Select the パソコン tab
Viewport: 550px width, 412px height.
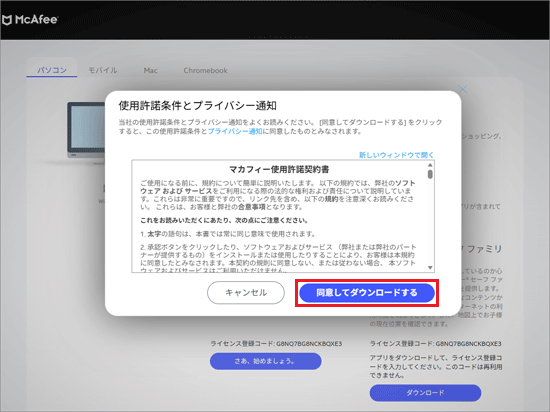pyautogui.click(x=52, y=70)
